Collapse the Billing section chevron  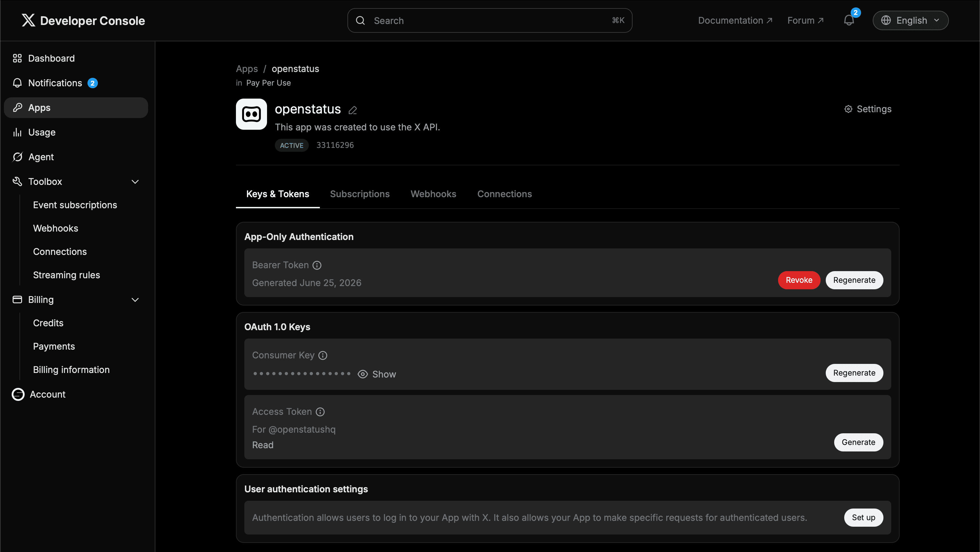(135, 300)
